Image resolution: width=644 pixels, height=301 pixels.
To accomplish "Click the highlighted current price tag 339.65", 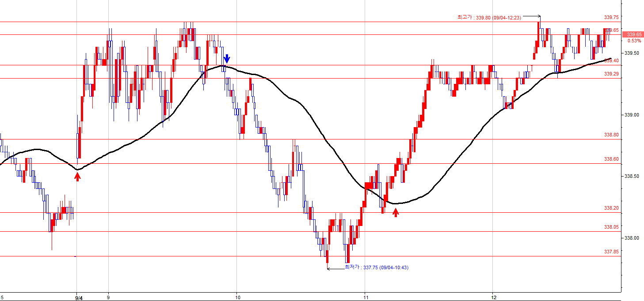I will [634, 34].
